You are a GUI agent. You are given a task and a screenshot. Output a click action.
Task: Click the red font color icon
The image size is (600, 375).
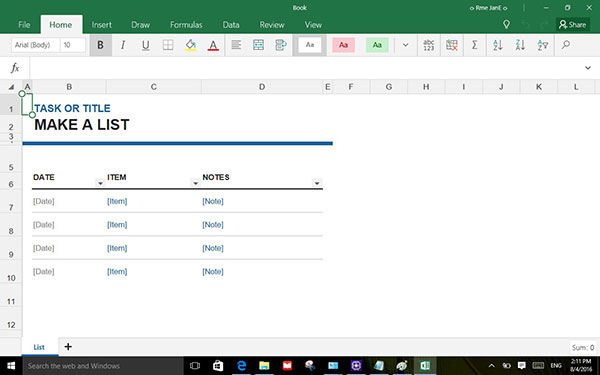coord(213,45)
